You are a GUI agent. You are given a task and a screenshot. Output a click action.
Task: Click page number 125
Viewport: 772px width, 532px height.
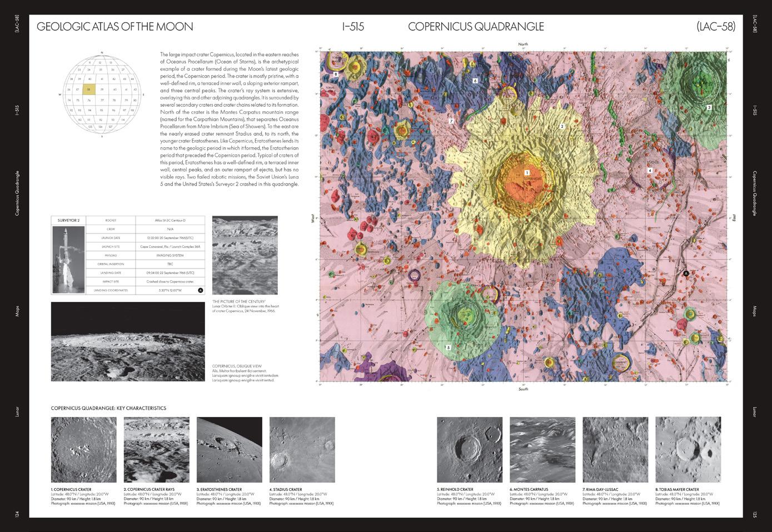[x=754, y=514]
